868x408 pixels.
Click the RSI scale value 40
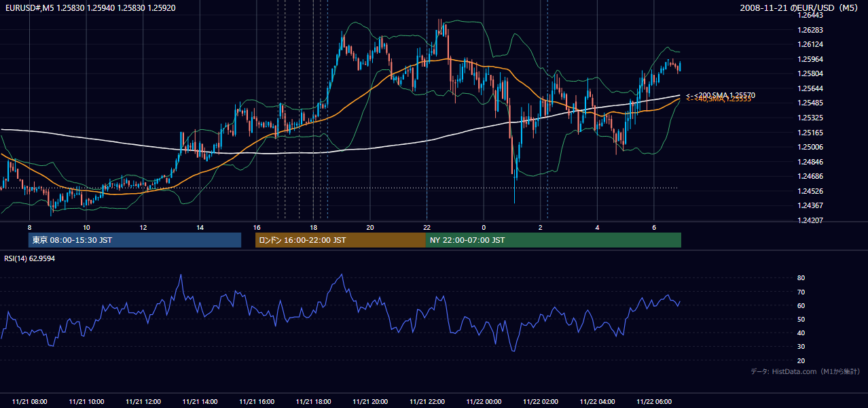(x=801, y=333)
